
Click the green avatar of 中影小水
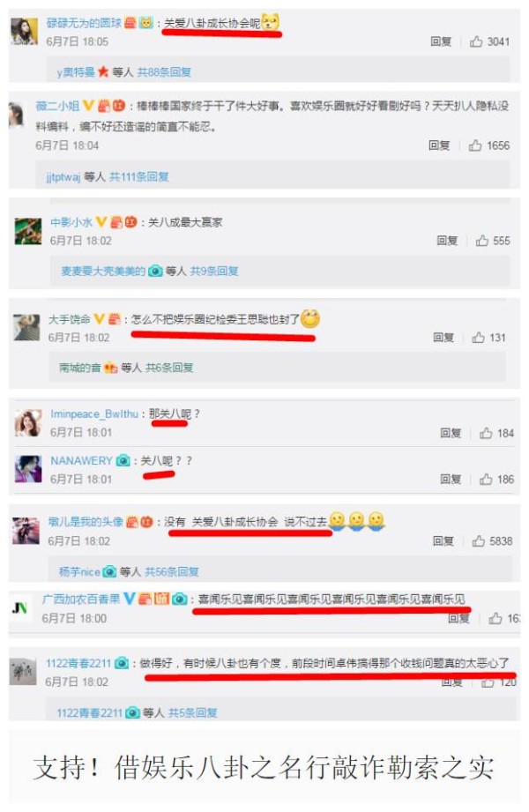(28, 231)
